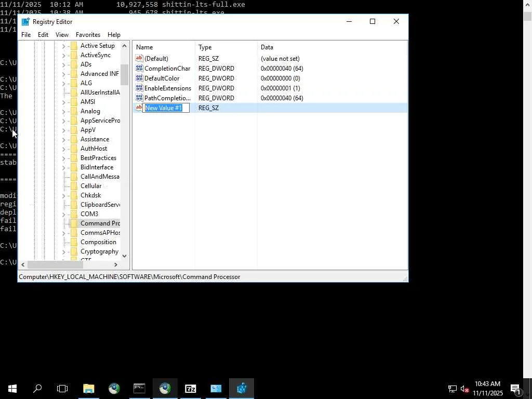
Task: Expand the AppV key
Action: click(64, 130)
